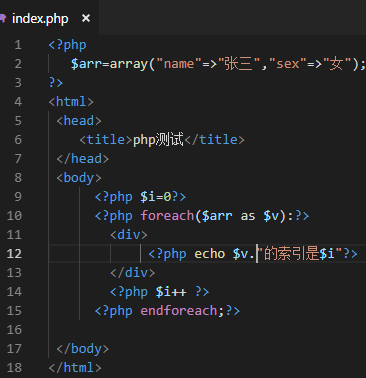Click the </head> closing tag on line 7
This screenshot has height=378, width=366.
click(x=82, y=159)
